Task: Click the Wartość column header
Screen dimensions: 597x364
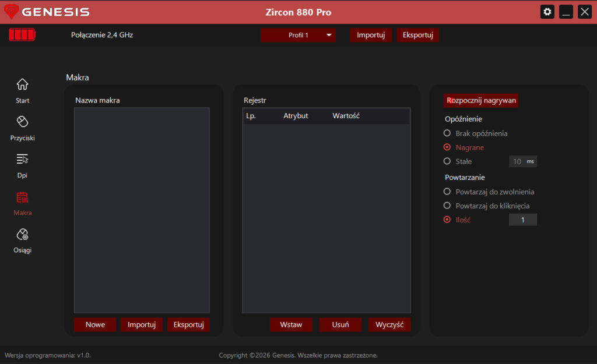Action: click(x=346, y=116)
